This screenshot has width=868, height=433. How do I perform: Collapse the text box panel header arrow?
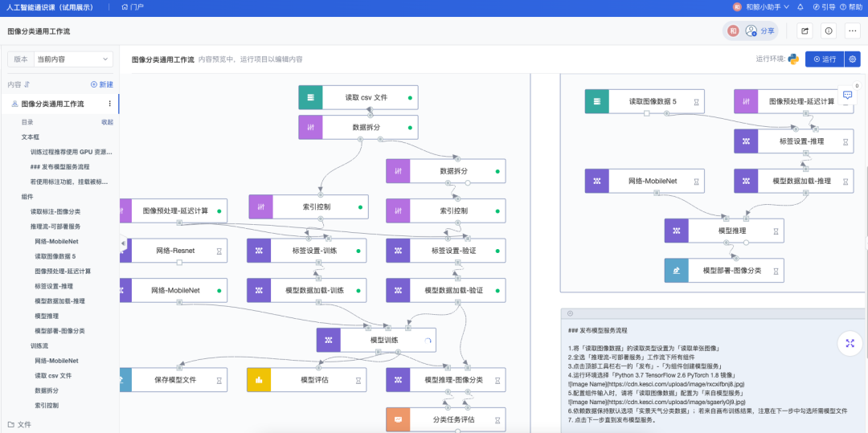570,313
